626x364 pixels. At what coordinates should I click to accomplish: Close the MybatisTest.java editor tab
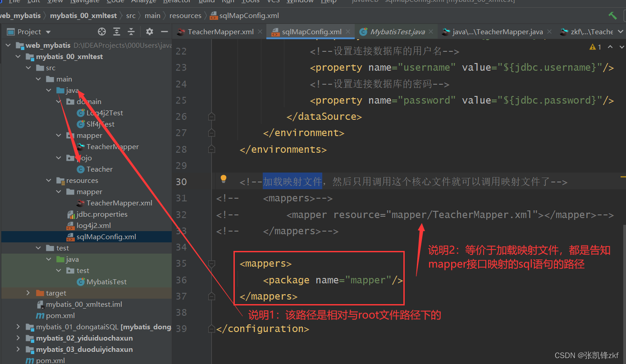click(431, 32)
